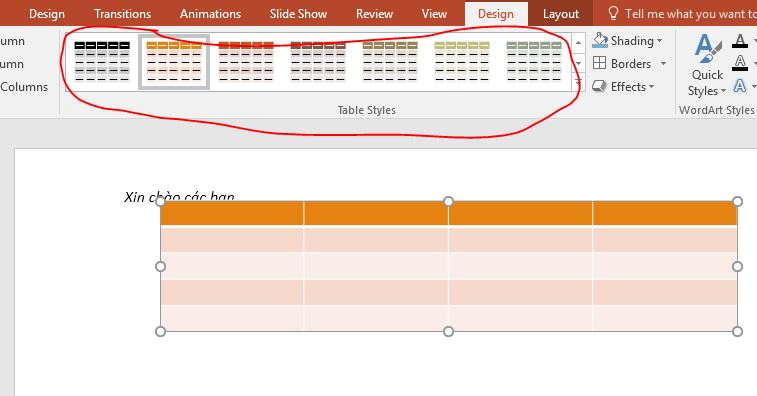Apply the brown table style thumbnail
The height and width of the screenshot is (396, 757).
[x=390, y=62]
